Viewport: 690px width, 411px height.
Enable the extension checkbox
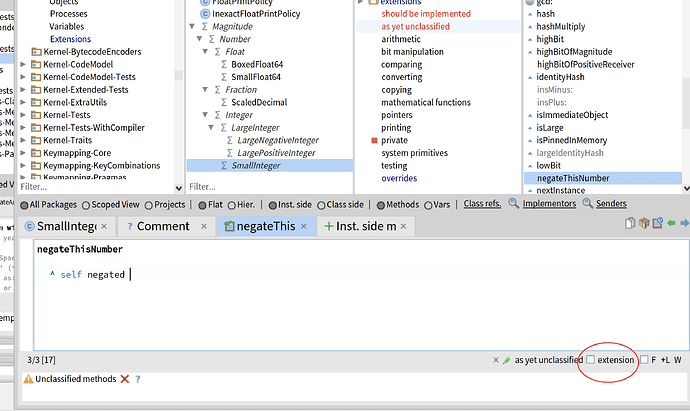591,360
